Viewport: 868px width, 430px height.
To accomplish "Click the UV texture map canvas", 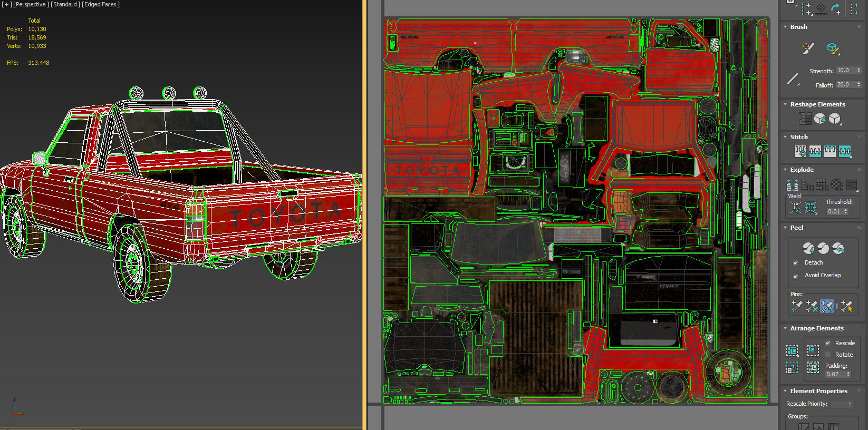I will [x=576, y=211].
